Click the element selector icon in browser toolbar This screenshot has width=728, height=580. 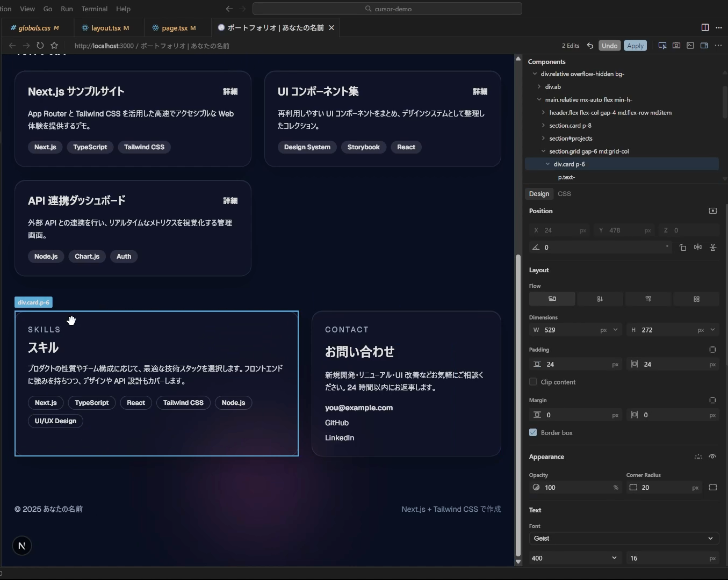[662, 46]
